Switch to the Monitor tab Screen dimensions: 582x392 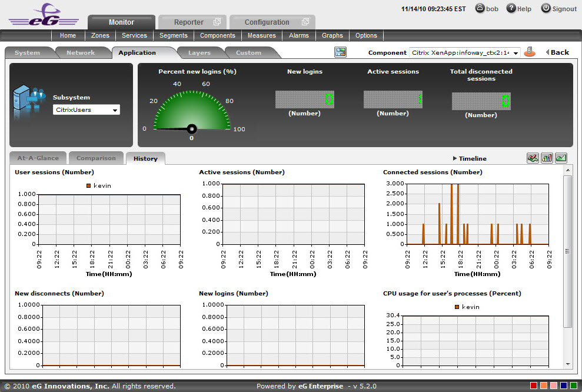click(x=121, y=22)
